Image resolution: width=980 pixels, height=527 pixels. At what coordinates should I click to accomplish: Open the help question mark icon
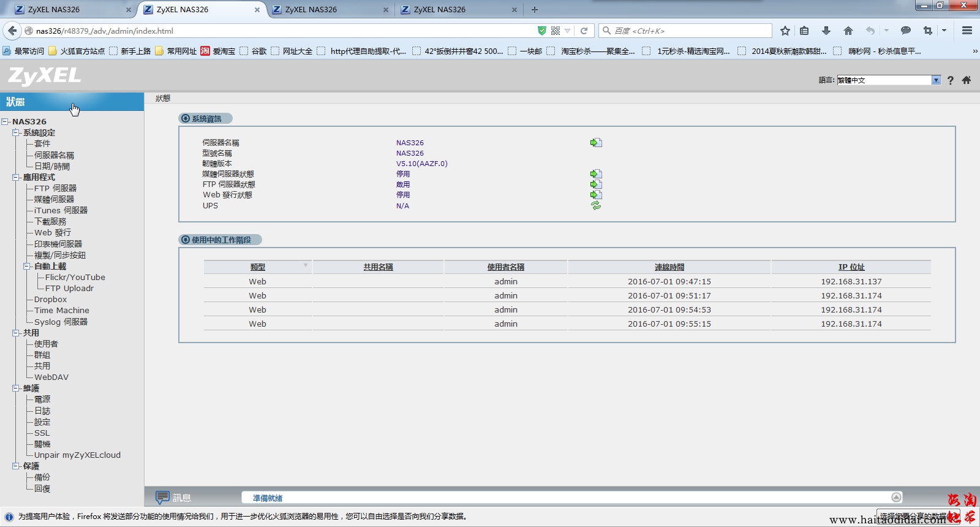(x=950, y=80)
